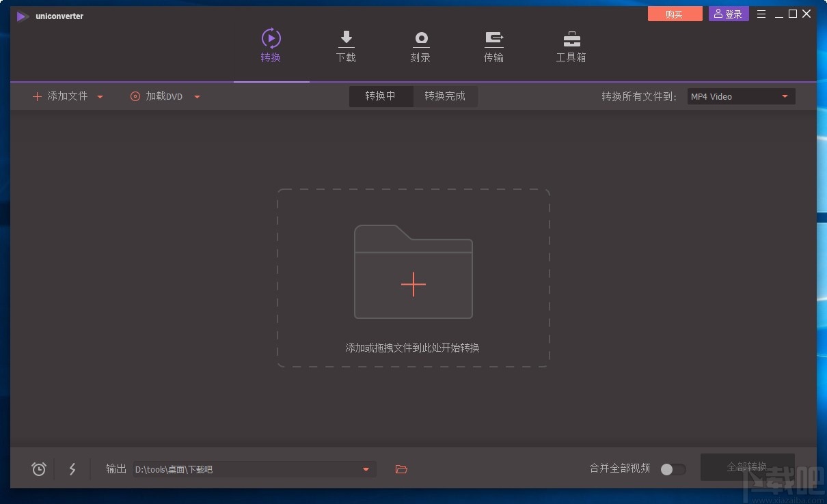Open output folder via folder icon

coord(401,469)
